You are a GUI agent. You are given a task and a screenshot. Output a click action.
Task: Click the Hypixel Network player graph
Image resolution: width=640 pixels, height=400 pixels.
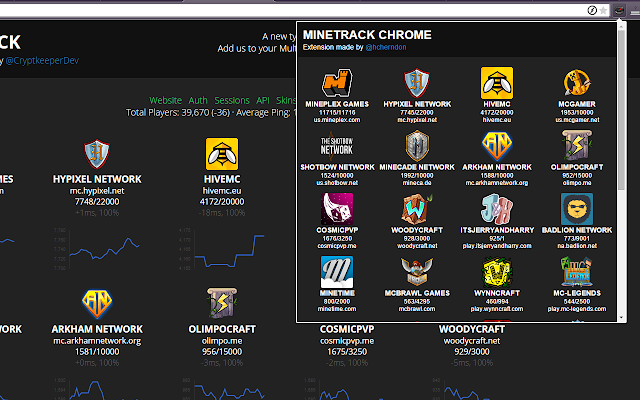[98, 249]
